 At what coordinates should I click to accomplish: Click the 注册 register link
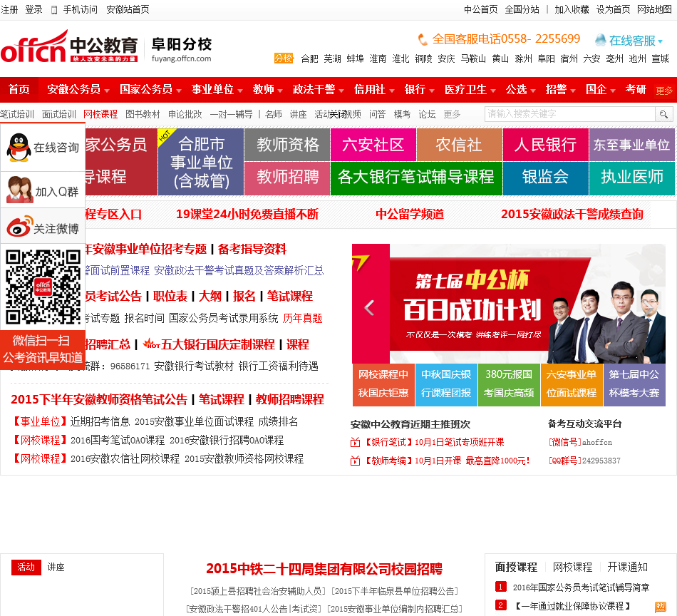pos(9,9)
